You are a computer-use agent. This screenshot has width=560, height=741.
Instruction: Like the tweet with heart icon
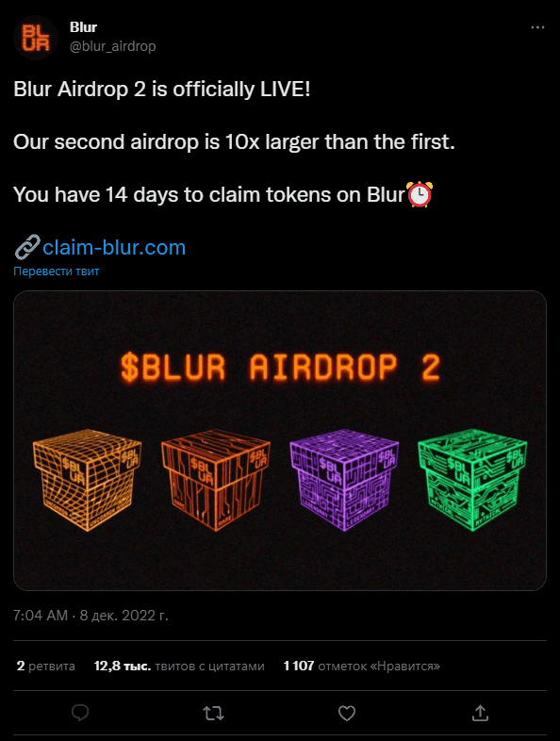[347, 713]
